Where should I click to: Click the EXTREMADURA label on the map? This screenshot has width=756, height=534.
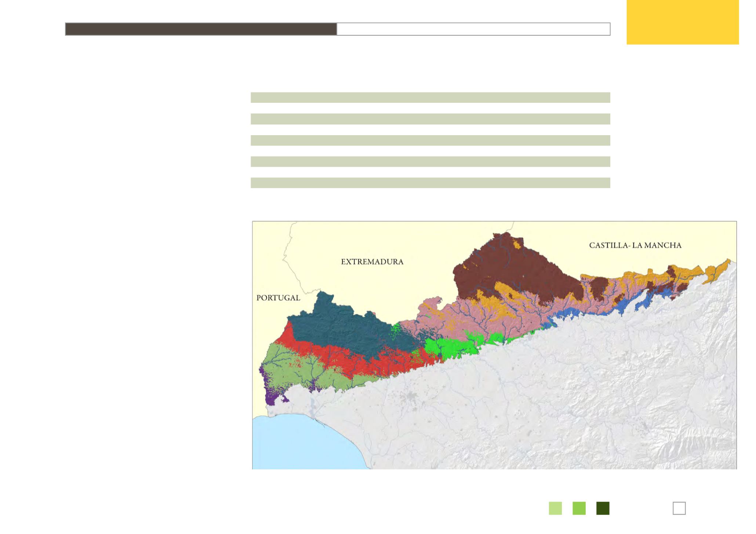click(372, 262)
